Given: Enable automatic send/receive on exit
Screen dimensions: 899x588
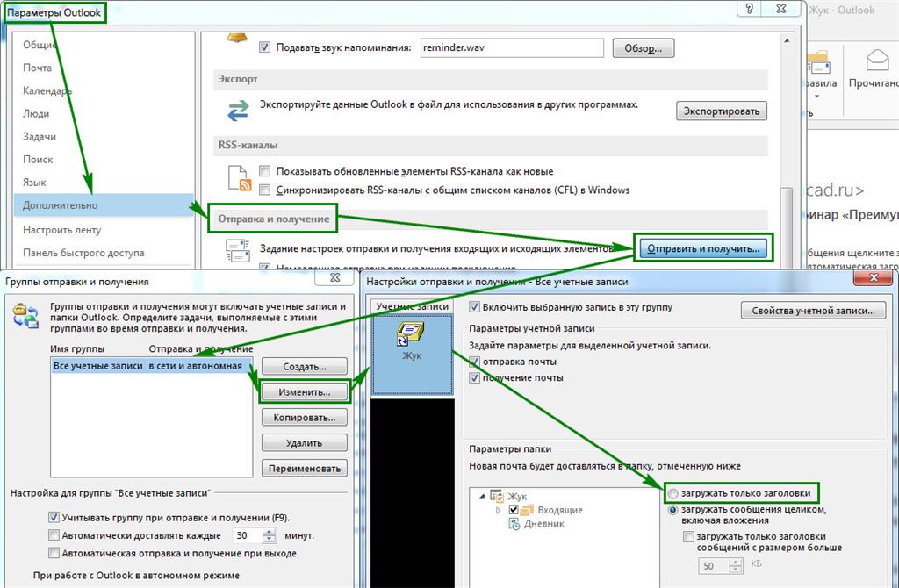Looking at the screenshot, I should click(x=54, y=553).
